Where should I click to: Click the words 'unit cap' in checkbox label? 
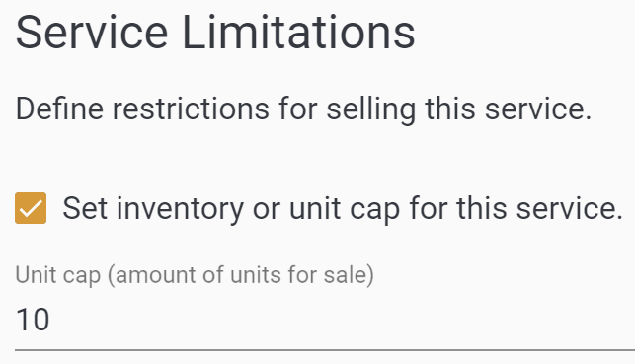click(x=345, y=209)
